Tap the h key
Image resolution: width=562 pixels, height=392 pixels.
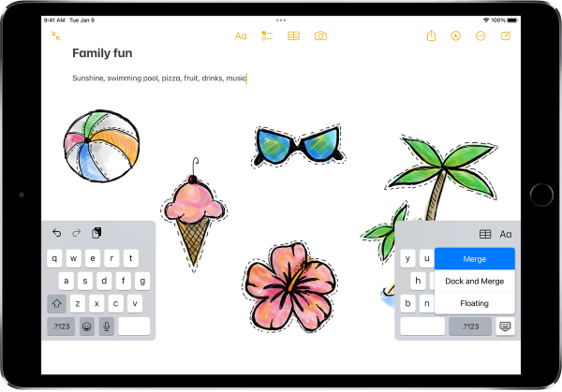418,281
